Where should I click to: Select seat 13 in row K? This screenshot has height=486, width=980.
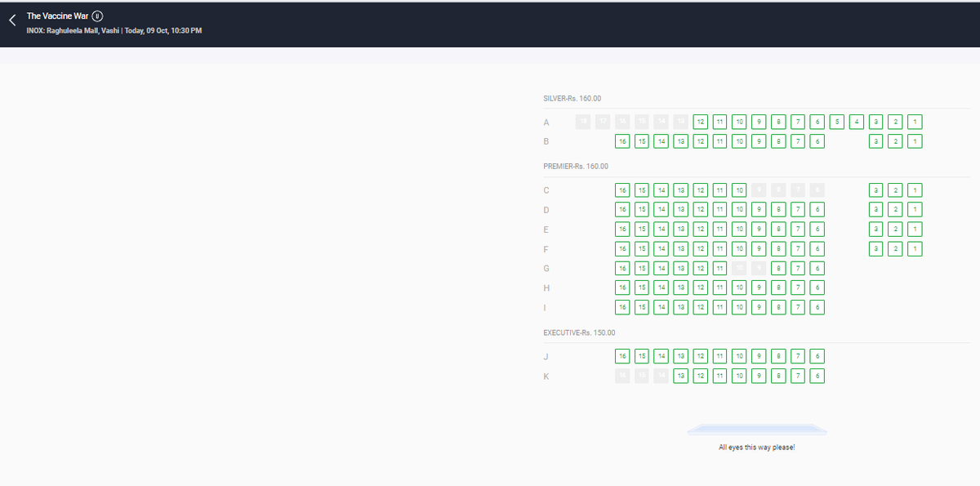[681, 376]
